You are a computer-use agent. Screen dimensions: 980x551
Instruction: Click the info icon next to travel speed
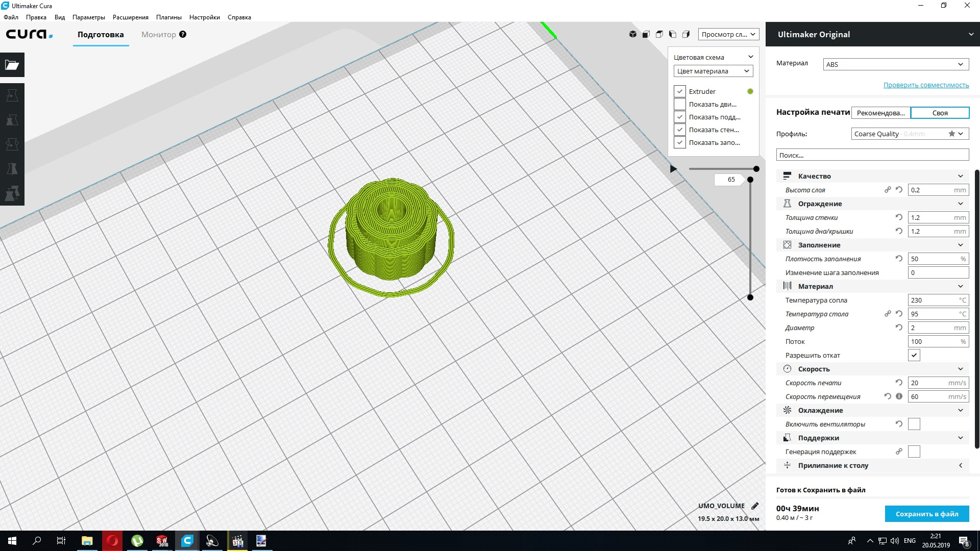click(x=899, y=396)
